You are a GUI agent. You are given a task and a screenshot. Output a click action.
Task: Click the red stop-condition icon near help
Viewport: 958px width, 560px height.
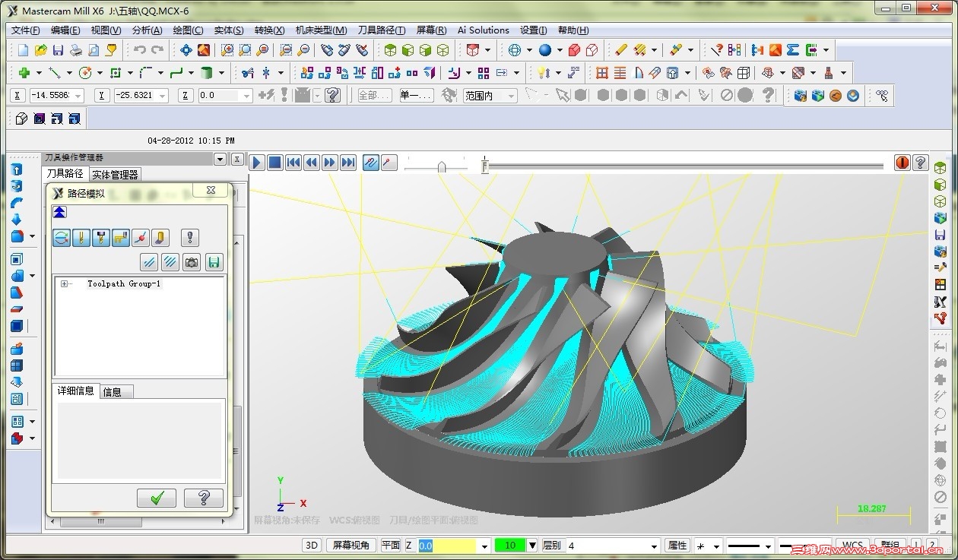[902, 163]
